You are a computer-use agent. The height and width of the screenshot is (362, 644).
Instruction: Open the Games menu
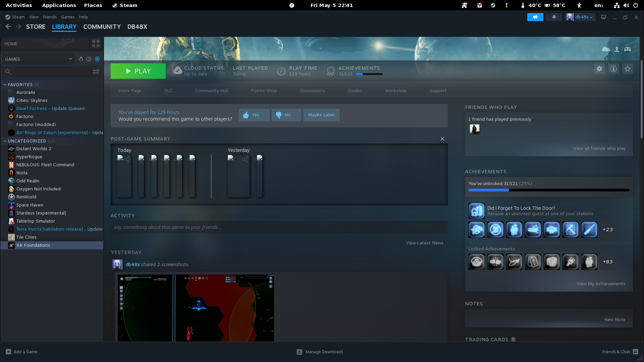(68, 17)
